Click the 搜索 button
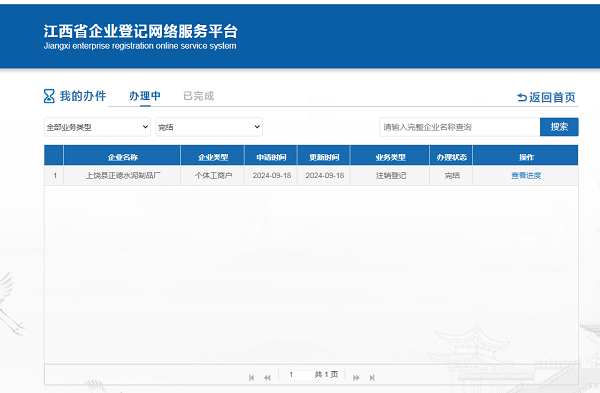 pos(559,127)
